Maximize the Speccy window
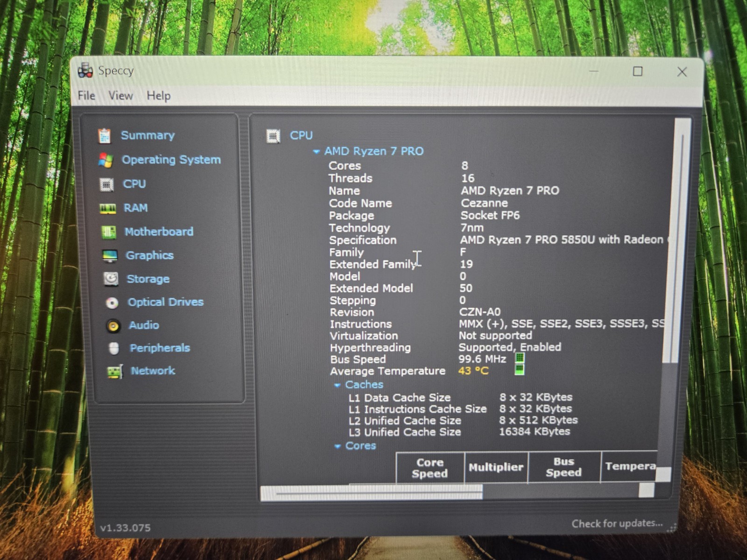 [638, 71]
